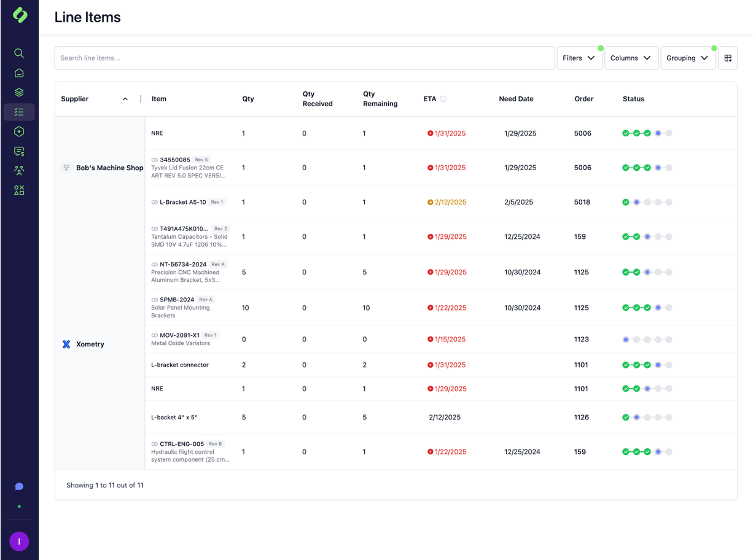
Task: Click the Need Date column header
Action: coord(516,99)
